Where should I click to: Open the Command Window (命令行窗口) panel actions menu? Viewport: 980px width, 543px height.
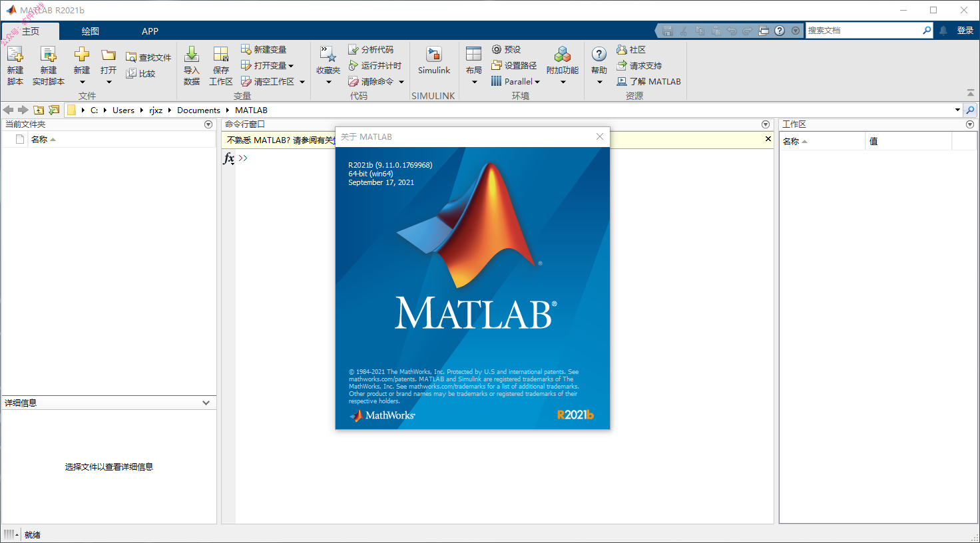766,124
